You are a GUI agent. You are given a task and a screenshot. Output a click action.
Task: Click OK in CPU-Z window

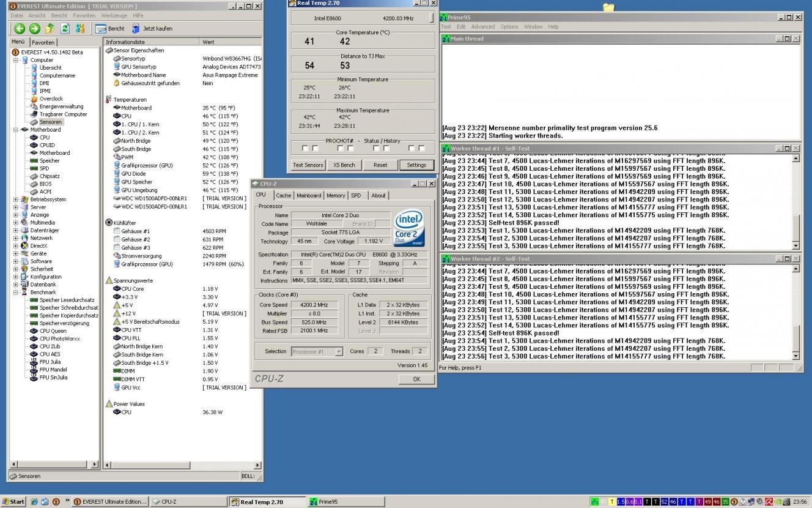[416, 379]
